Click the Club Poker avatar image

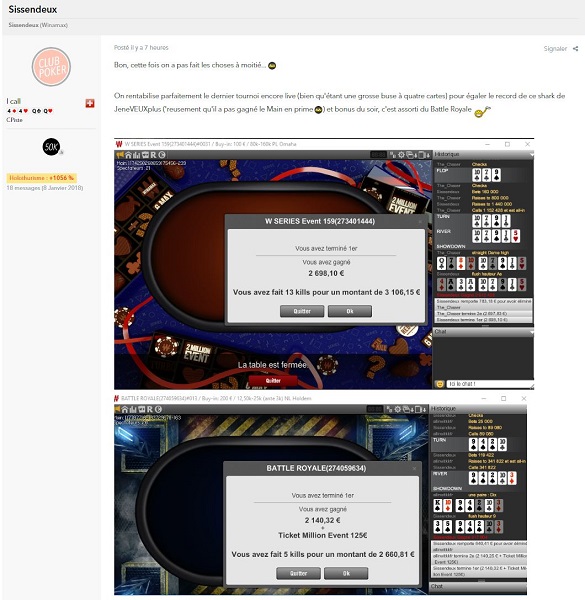51,67
